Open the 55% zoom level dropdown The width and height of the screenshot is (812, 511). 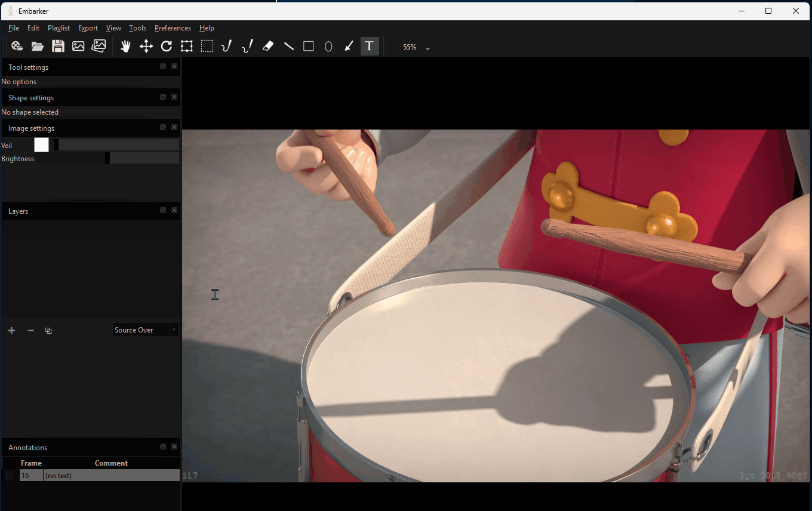point(427,48)
